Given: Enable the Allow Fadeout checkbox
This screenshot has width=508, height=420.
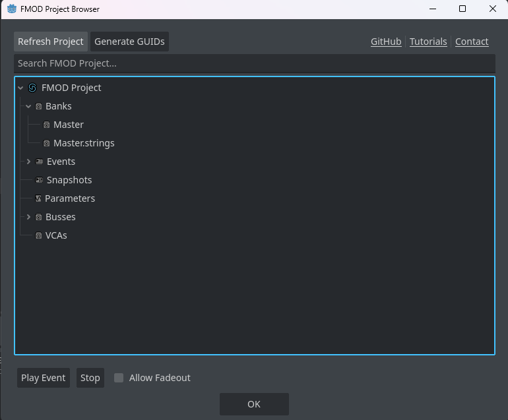Looking at the screenshot, I should [x=119, y=378].
